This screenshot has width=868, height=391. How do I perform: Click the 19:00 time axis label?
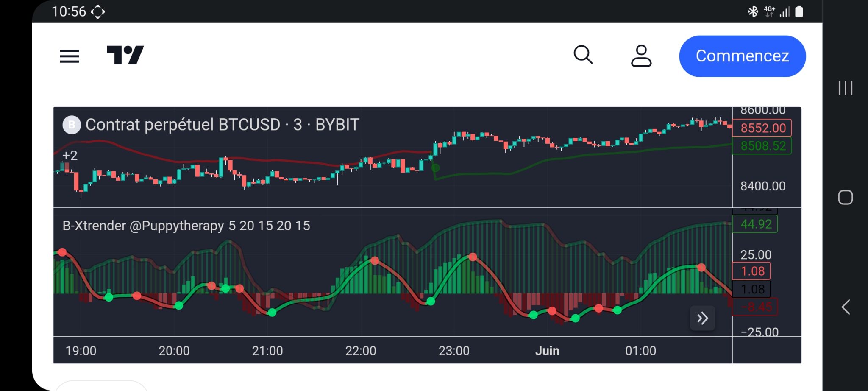[81, 351]
